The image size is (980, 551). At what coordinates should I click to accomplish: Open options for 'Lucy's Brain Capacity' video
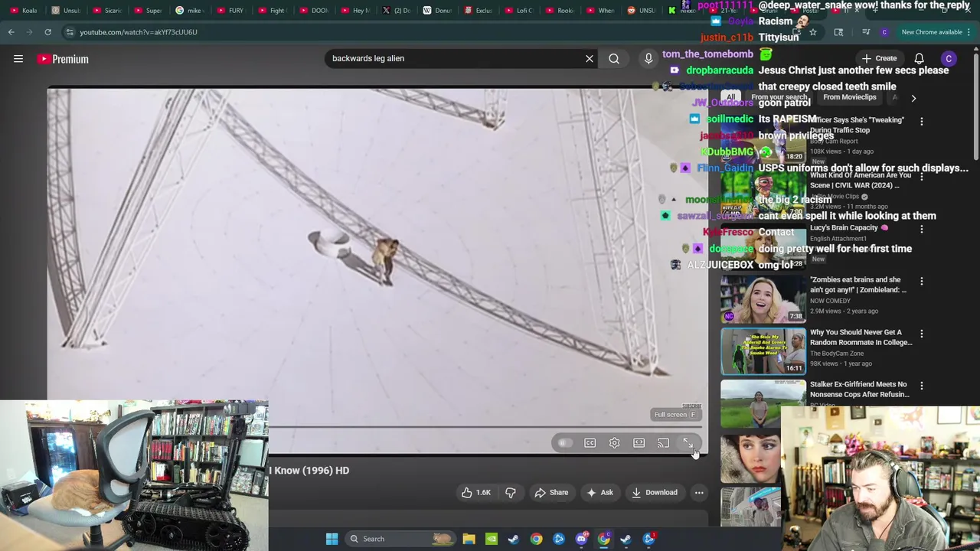(x=922, y=229)
